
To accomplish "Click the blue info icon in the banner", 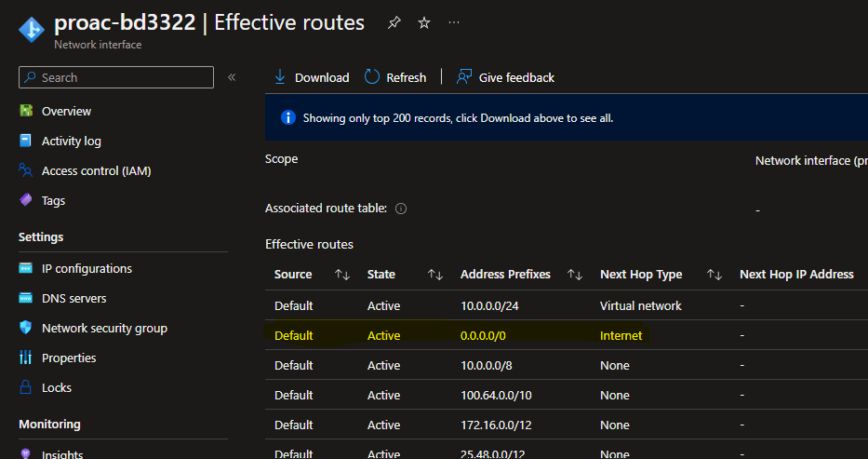I will point(288,117).
